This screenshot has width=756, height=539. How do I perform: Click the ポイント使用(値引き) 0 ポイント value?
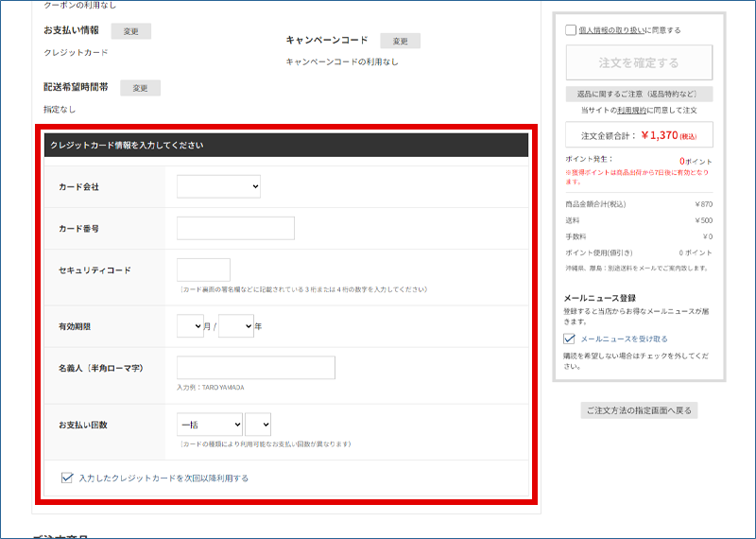click(x=696, y=252)
